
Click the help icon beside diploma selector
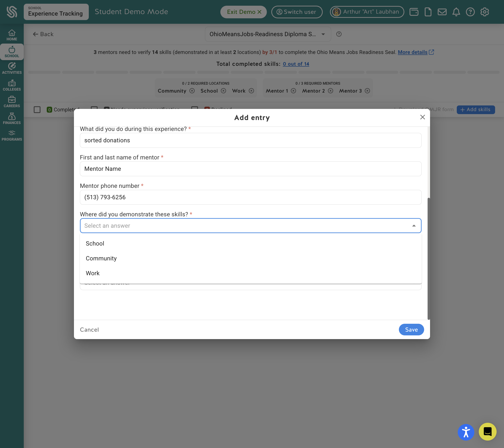(339, 34)
